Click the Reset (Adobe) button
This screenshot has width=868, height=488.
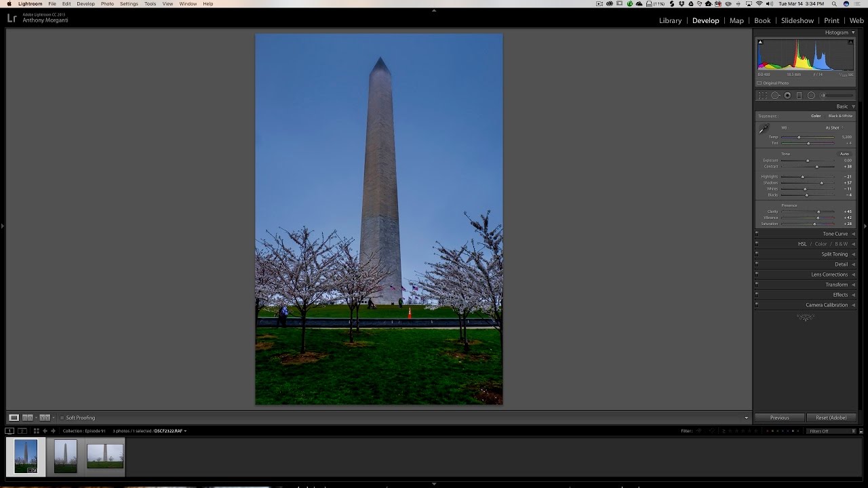pos(831,418)
